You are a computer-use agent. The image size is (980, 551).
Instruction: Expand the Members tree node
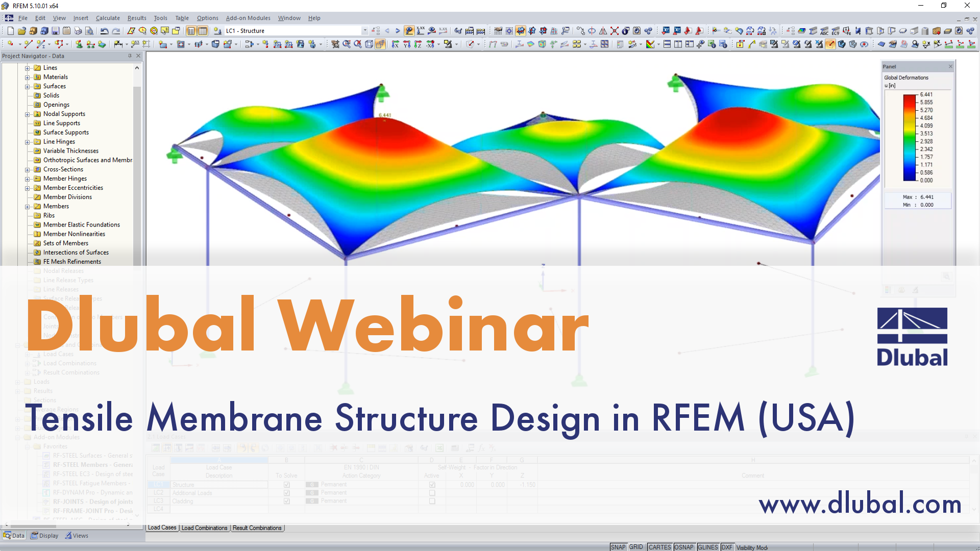click(x=28, y=206)
